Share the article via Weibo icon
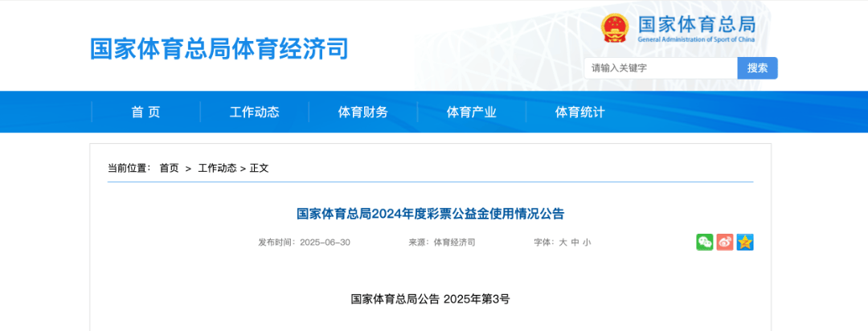868x331 pixels. click(725, 242)
